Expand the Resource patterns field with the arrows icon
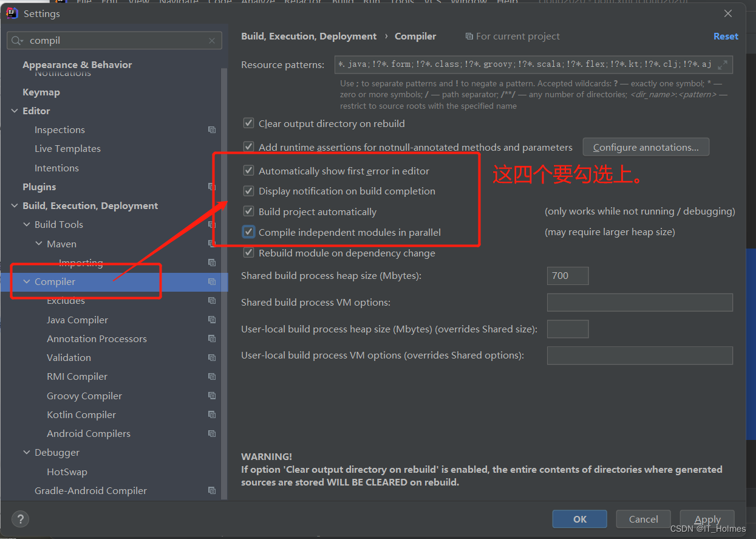The image size is (756, 539). pos(723,64)
